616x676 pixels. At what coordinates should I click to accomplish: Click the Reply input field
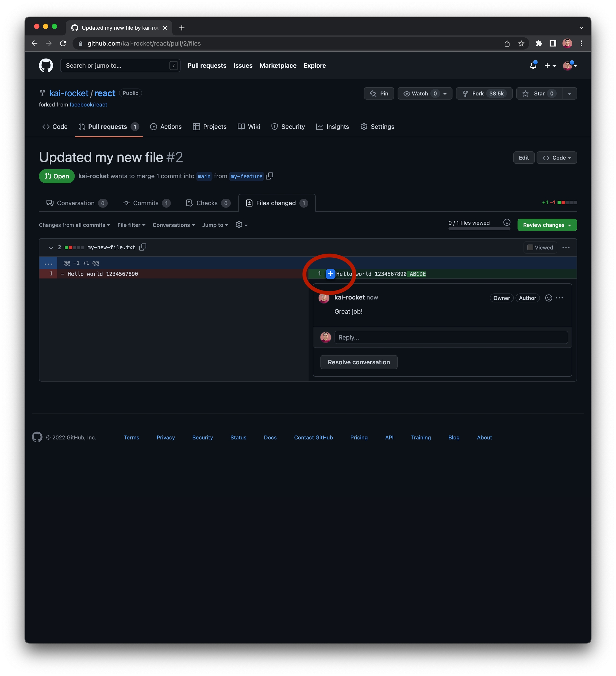tap(451, 337)
